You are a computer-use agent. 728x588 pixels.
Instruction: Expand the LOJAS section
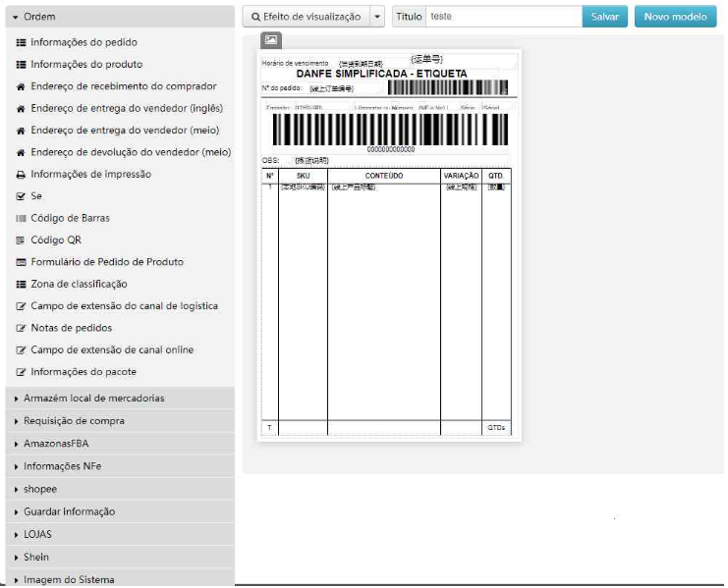(120, 535)
